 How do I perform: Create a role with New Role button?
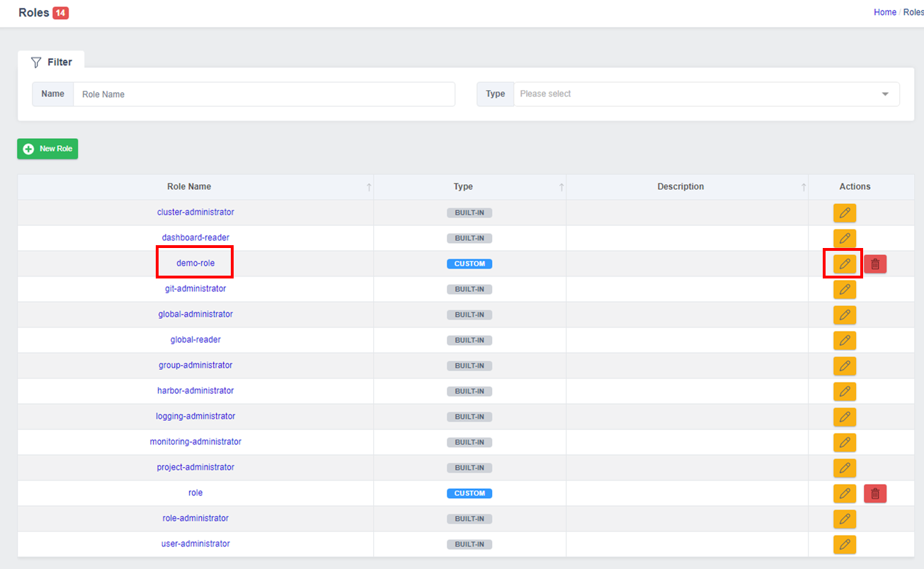click(47, 149)
